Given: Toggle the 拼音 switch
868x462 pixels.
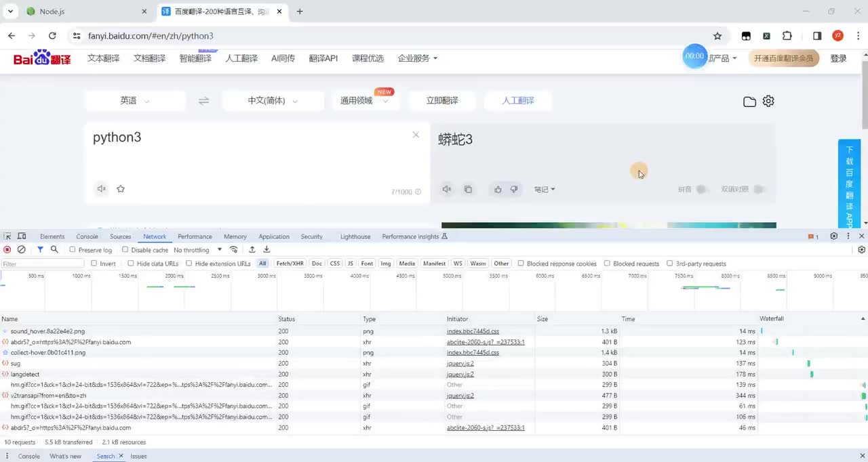Looking at the screenshot, I should pos(702,190).
